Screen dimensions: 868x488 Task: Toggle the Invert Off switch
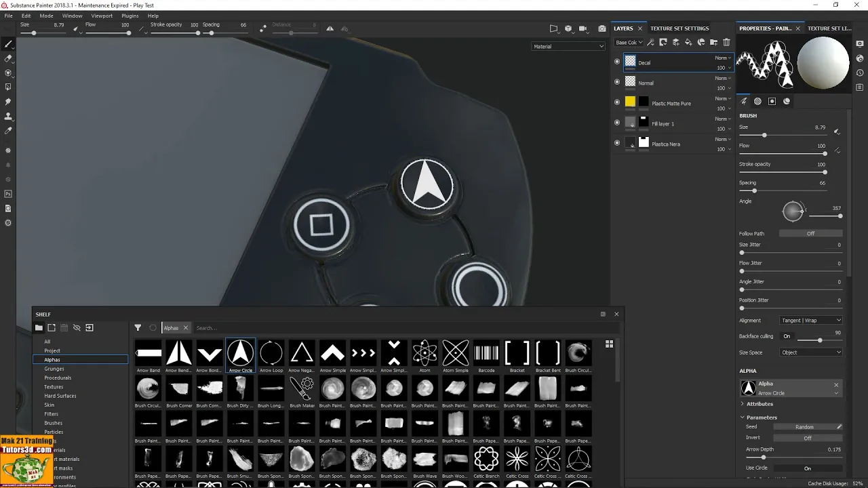(x=808, y=438)
